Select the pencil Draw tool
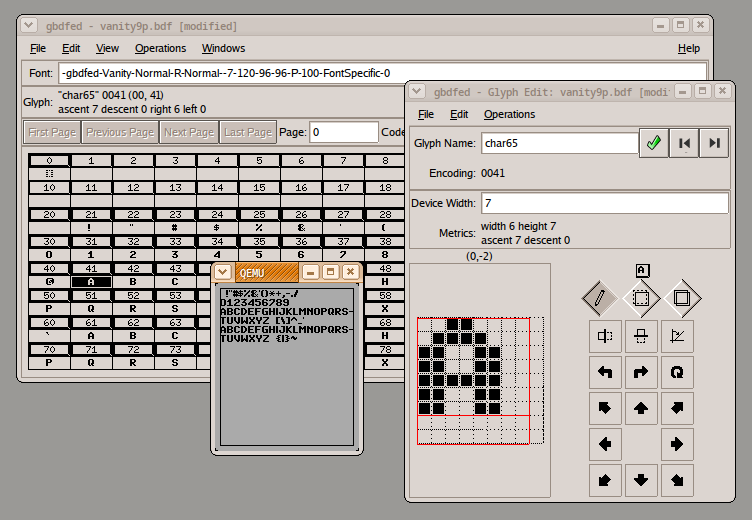The width and height of the screenshot is (752, 520). point(599,297)
